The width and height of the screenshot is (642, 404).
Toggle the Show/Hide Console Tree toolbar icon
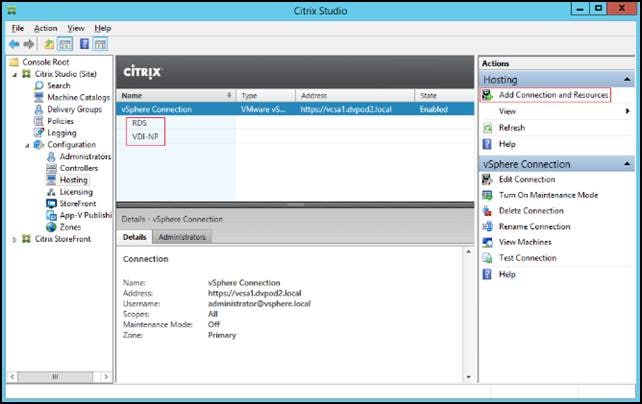coord(65,44)
